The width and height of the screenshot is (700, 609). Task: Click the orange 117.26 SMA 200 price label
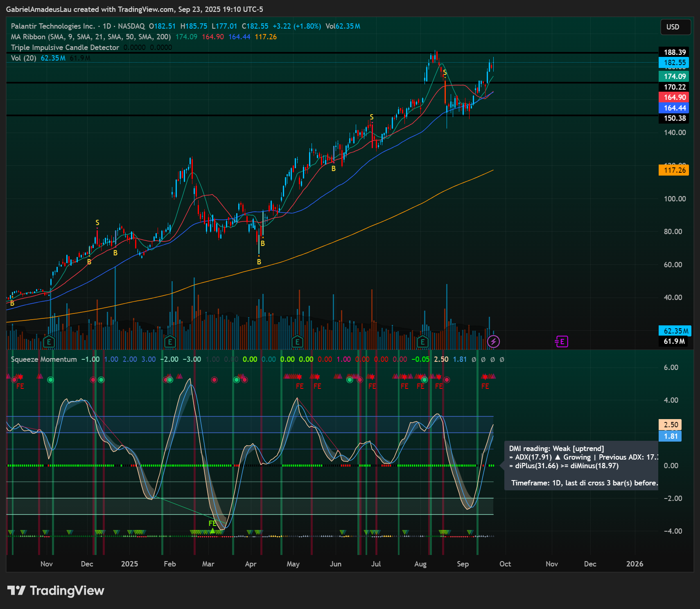(674, 170)
